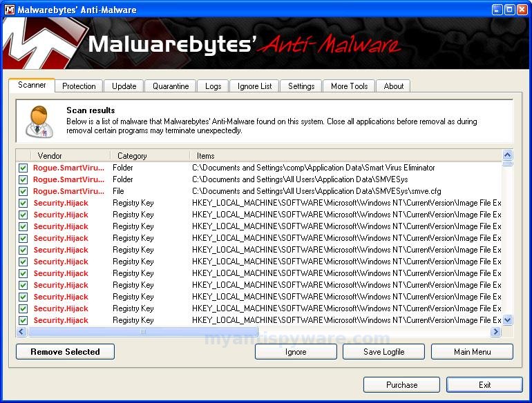Uncheck the first Security.Hijack registry key row
532x403 pixels.
tap(23, 203)
